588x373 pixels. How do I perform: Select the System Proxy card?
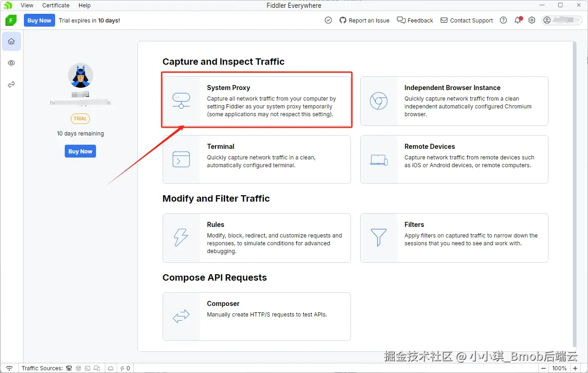pyautogui.click(x=257, y=101)
